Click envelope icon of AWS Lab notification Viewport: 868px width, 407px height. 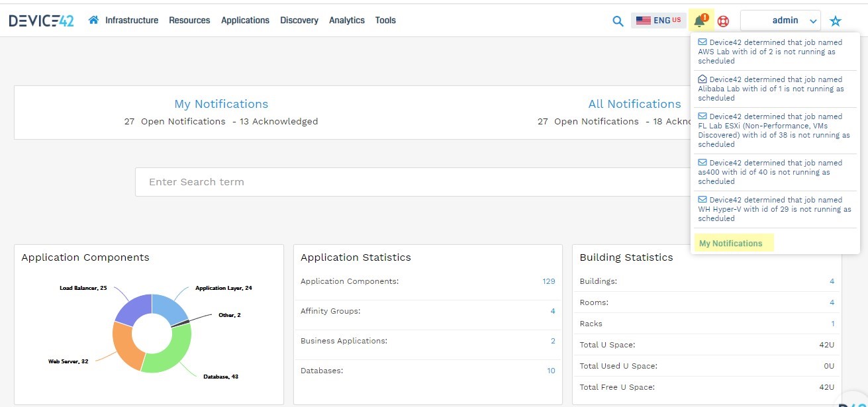click(702, 42)
